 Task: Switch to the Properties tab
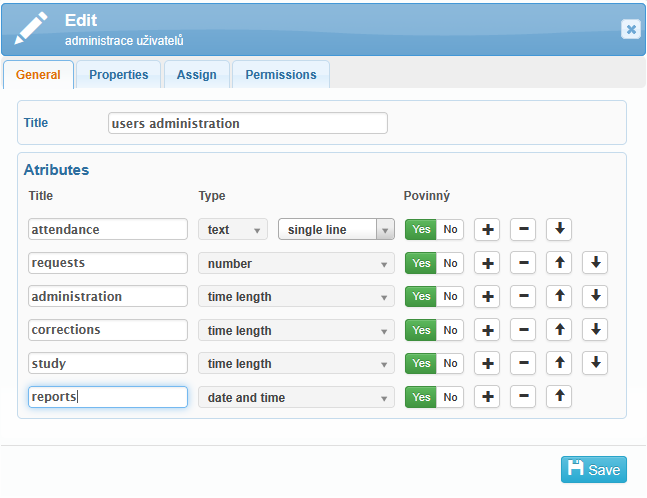coord(118,75)
